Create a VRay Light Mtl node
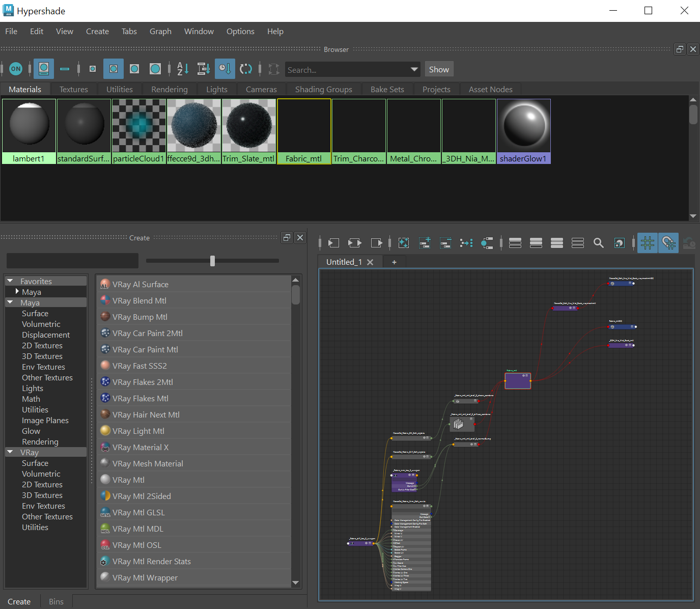This screenshot has width=700, height=609. coord(194,431)
